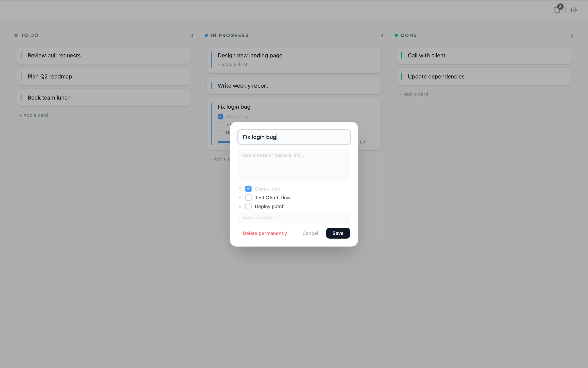Check the Deploy patch subtask checkbox
The height and width of the screenshot is (368, 588).
point(248,206)
